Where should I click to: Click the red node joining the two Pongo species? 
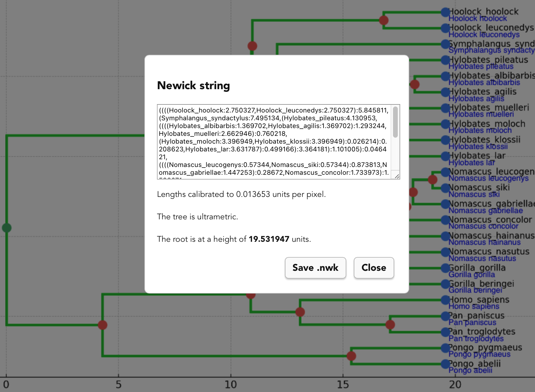tap(351, 356)
